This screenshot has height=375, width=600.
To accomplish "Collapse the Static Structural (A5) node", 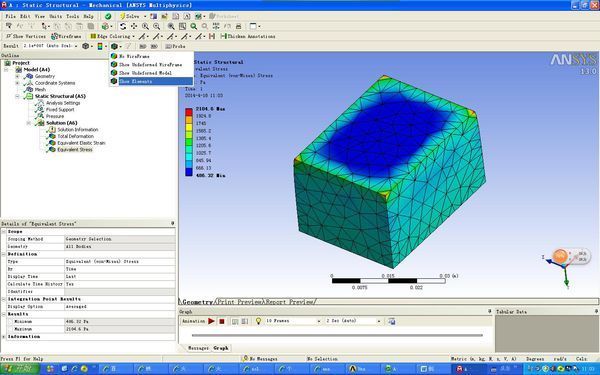I will tap(17, 96).
